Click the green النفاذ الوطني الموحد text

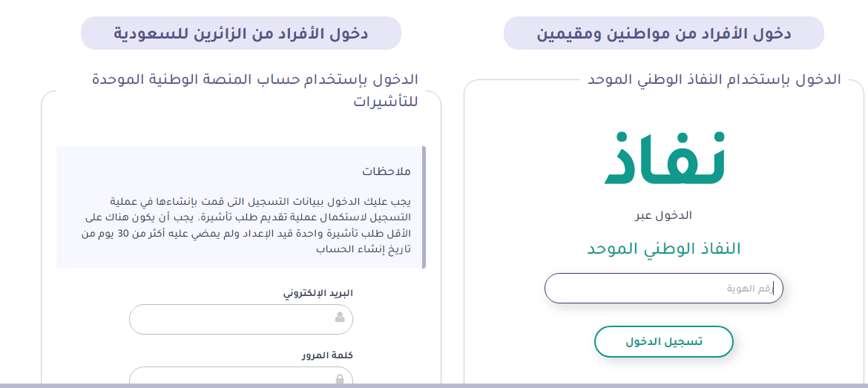(x=664, y=249)
